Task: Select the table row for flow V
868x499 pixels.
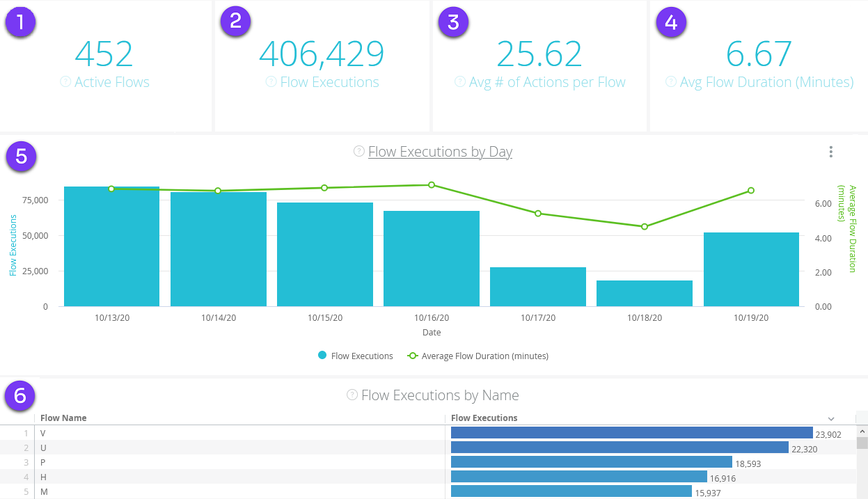Action: pyautogui.click(x=209, y=432)
